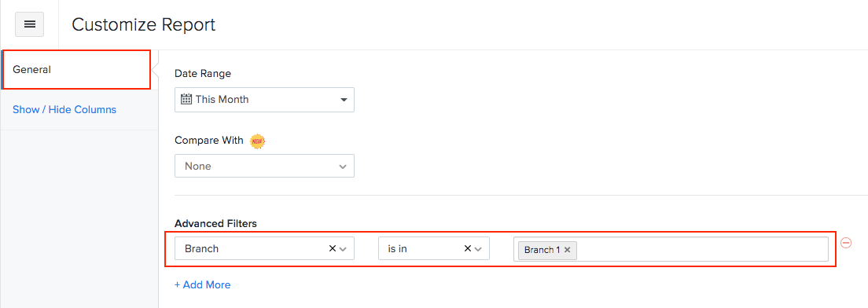Click the NEW badge beside Compare With
Viewport: 868px width, 308px height.
tap(257, 141)
